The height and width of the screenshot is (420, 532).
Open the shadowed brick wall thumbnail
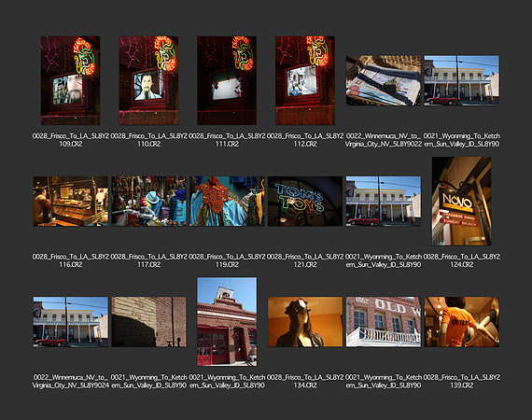(148, 322)
